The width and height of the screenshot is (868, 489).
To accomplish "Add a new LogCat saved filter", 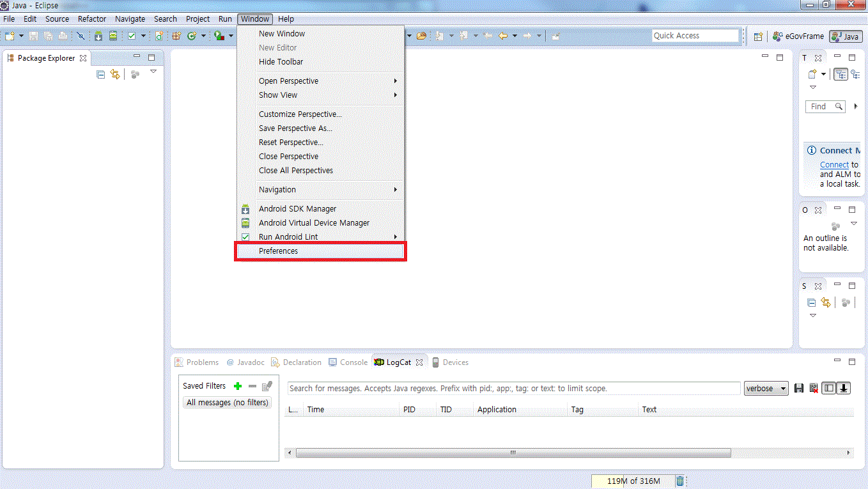I will tap(238, 386).
